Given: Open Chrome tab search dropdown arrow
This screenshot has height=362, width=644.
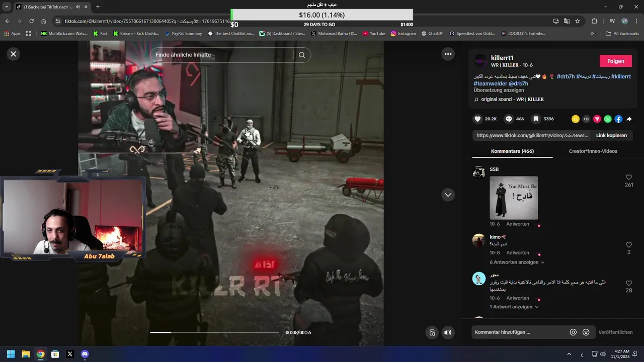Looking at the screenshot, I should point(7,7).
